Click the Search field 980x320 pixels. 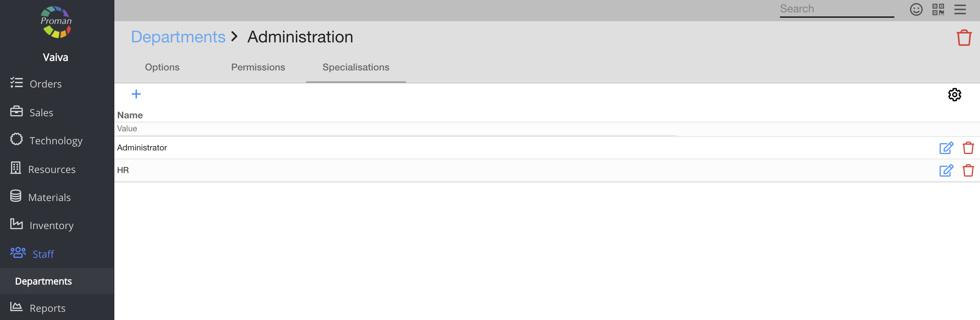pyautogui.click(x=836, y=9)
